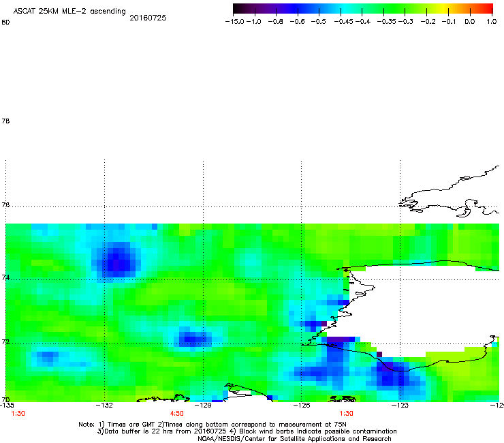Click the "-1.0" color scale label

point(254,22)
